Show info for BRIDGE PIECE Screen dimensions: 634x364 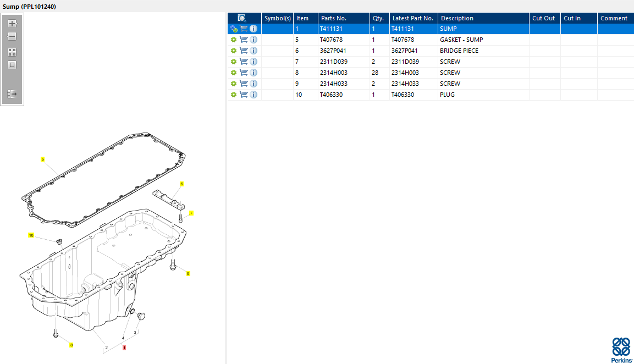tap(253, 51)
